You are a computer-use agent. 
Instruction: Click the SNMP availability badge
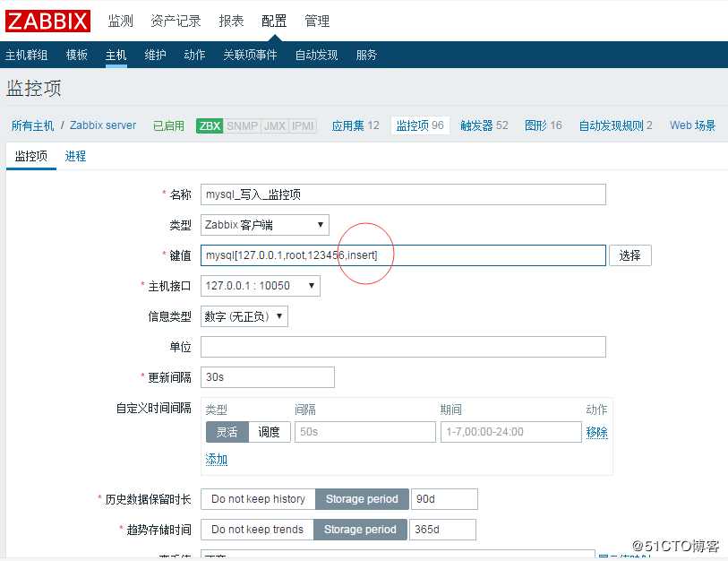click(243, 125)
